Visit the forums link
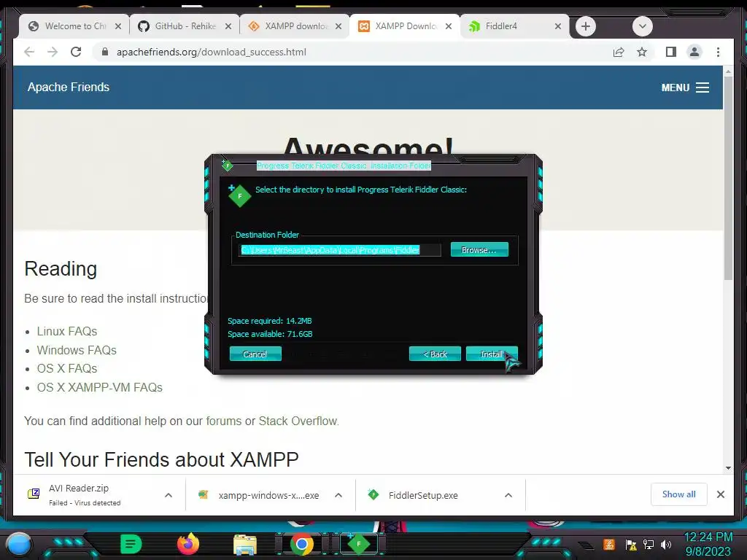 pos(223,421)
